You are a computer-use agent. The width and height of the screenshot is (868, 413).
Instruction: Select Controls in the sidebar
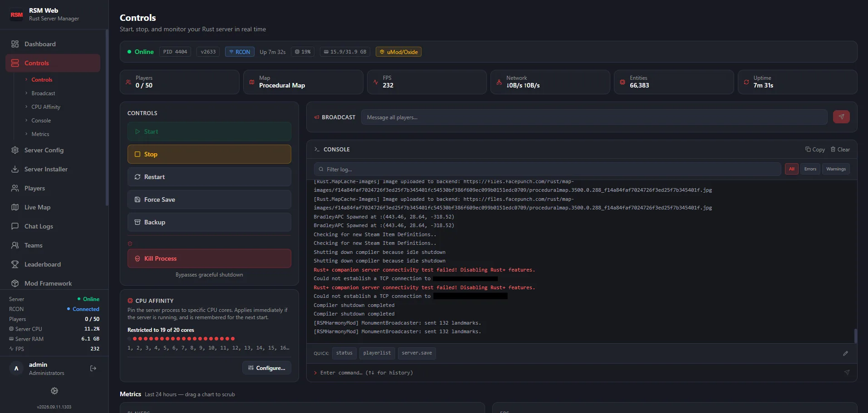(x=53, y=63)
